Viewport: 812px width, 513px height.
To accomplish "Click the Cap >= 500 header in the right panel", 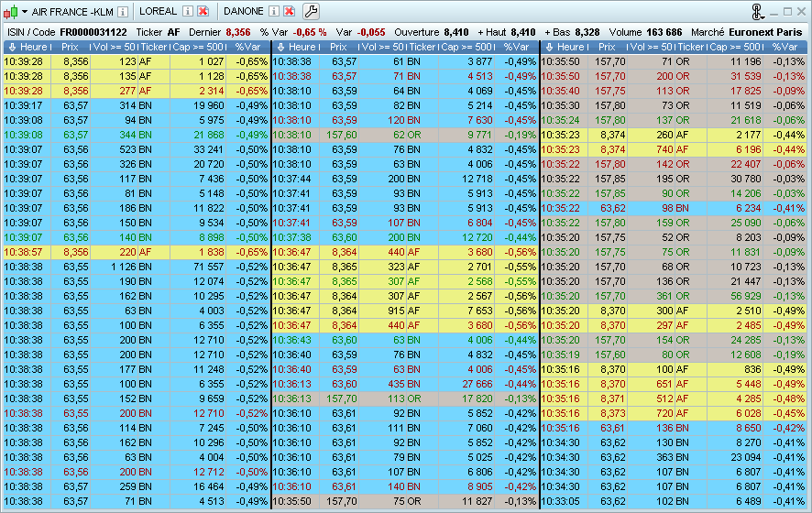I will (735, 47).
